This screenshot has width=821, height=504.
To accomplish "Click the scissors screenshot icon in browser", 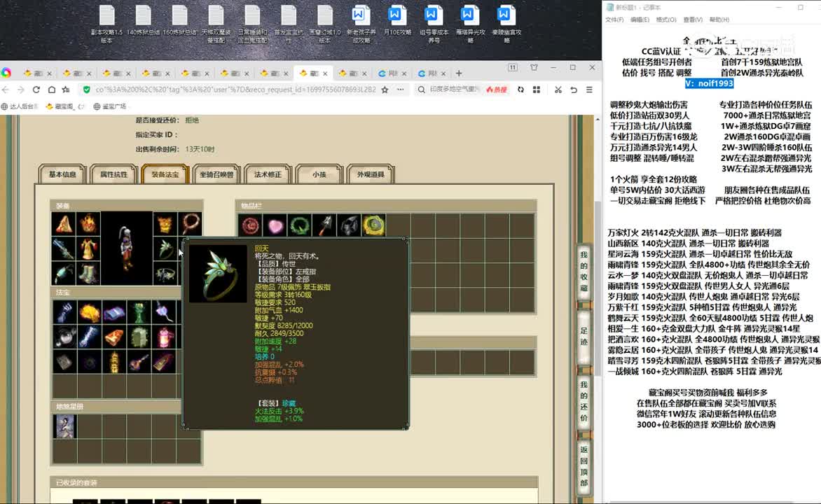I will pos(558,90).
